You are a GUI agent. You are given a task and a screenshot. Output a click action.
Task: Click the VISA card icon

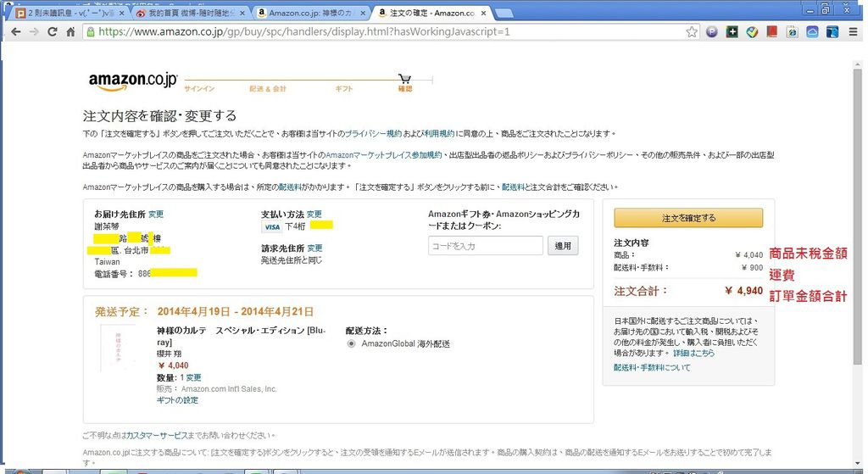272,226
